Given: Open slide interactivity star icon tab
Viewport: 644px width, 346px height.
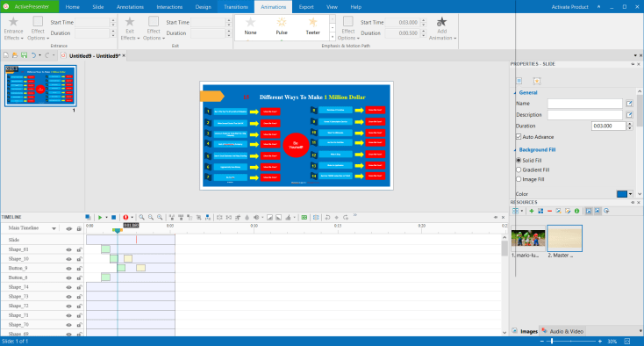Looking at the screenshot, I should click(x=537, y=81).
